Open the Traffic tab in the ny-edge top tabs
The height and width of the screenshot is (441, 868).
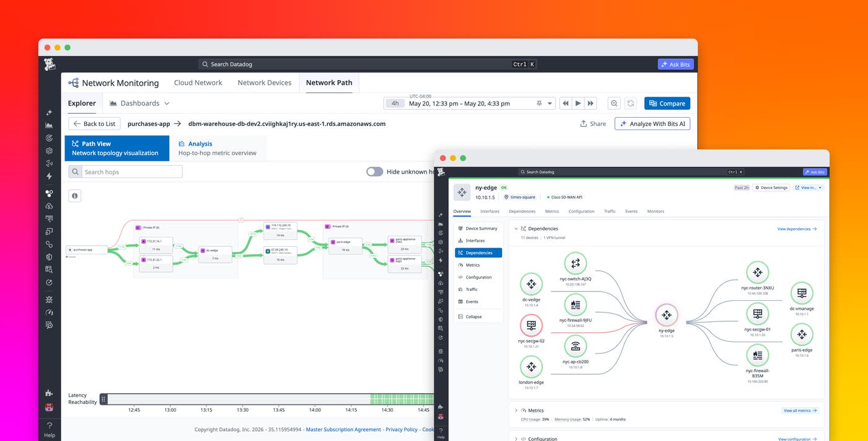coord(610,212)
